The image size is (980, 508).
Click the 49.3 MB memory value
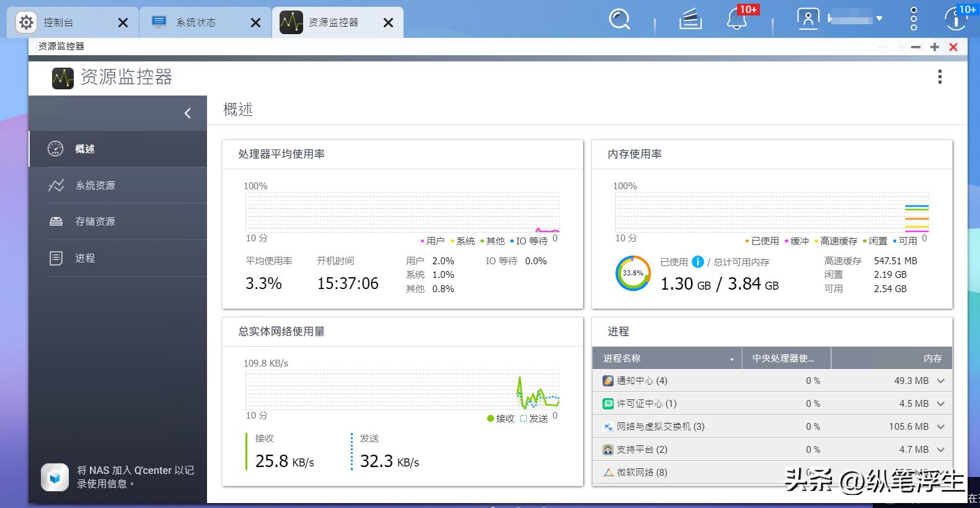[x=911, y=381]
